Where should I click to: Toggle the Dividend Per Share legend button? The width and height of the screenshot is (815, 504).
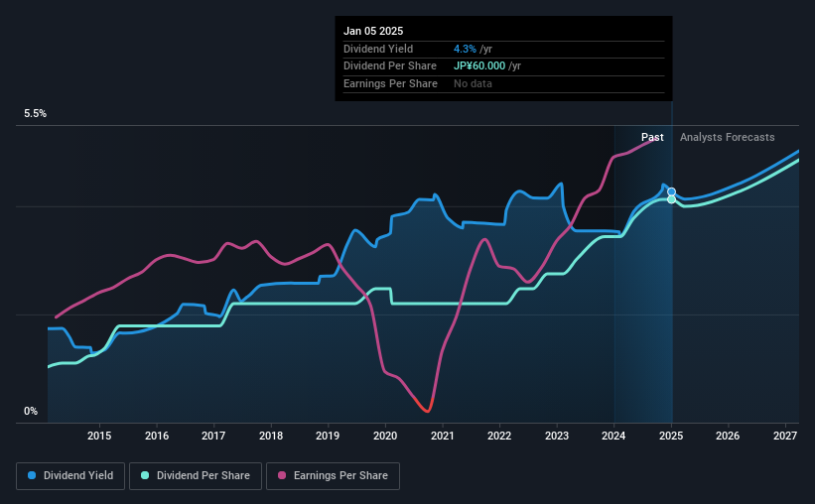196,476
